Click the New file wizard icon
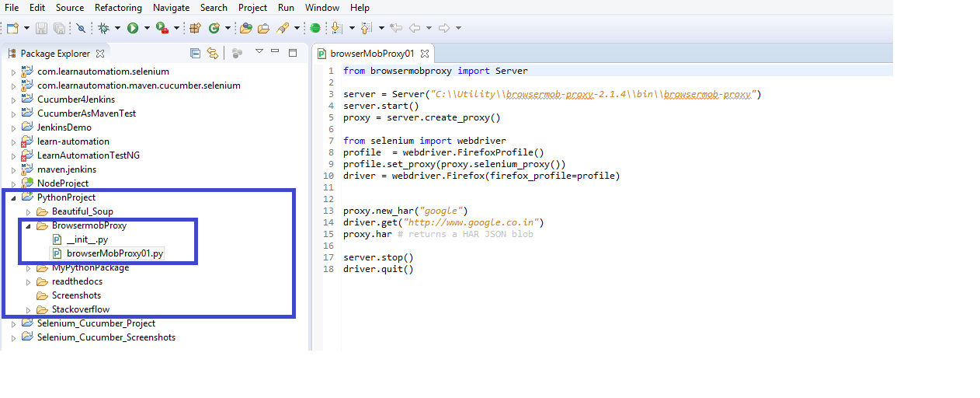This screenshot has height=398, width=980. tap(12, 28)
